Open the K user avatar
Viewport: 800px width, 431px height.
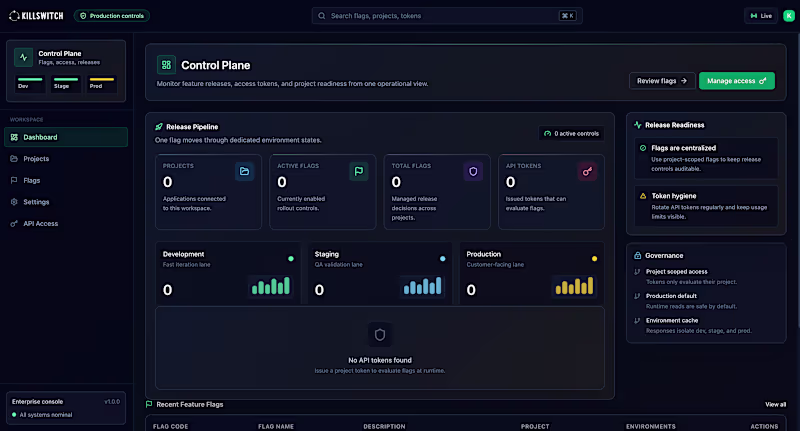pyautogui.click(x=789, y=16)
